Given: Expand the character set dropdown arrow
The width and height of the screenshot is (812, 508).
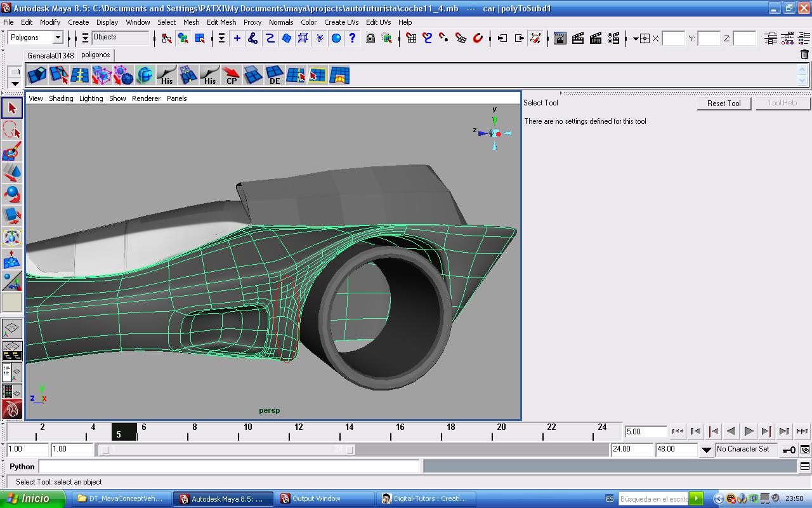Looking at the screenshot, I should (x=706, y=450).
